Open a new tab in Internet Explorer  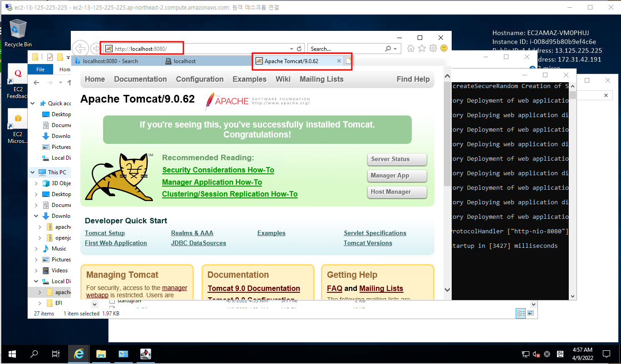tap(348, 61)
